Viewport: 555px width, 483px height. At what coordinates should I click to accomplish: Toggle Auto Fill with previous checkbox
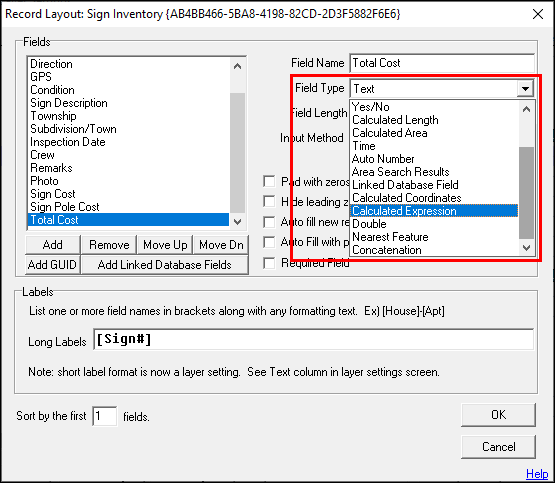(269, 242)
